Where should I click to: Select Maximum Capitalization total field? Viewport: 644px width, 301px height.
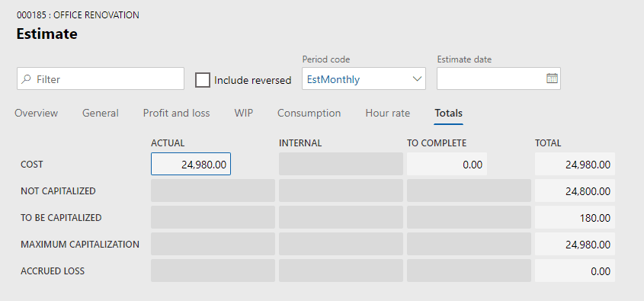(575, 245)
